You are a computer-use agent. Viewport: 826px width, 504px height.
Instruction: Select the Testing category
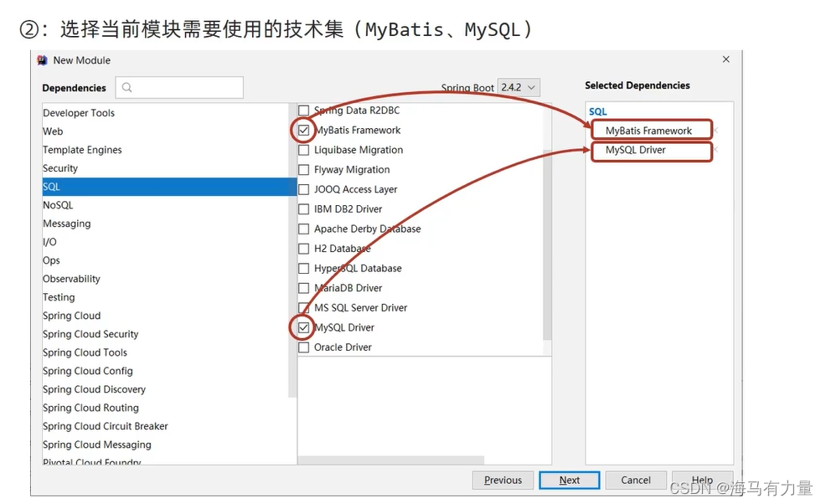point(165,297)
